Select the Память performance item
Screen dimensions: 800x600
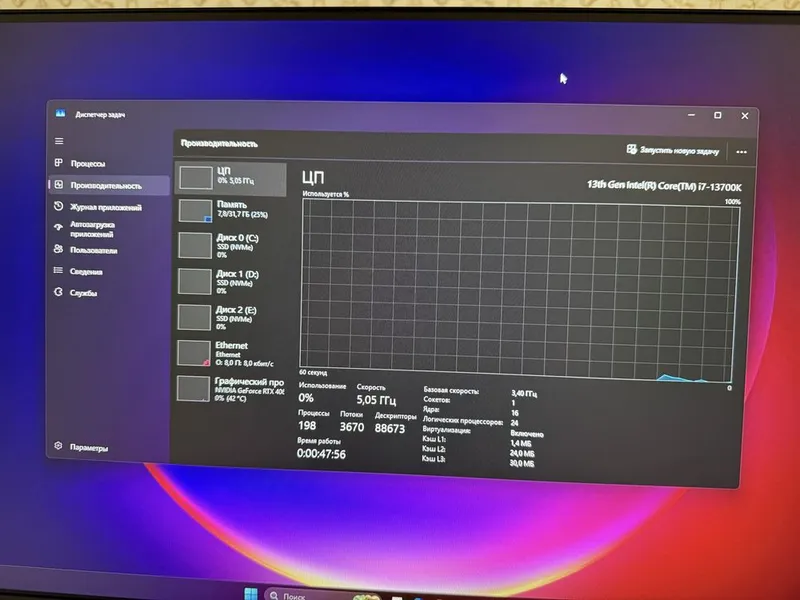(x=231, y=211)
